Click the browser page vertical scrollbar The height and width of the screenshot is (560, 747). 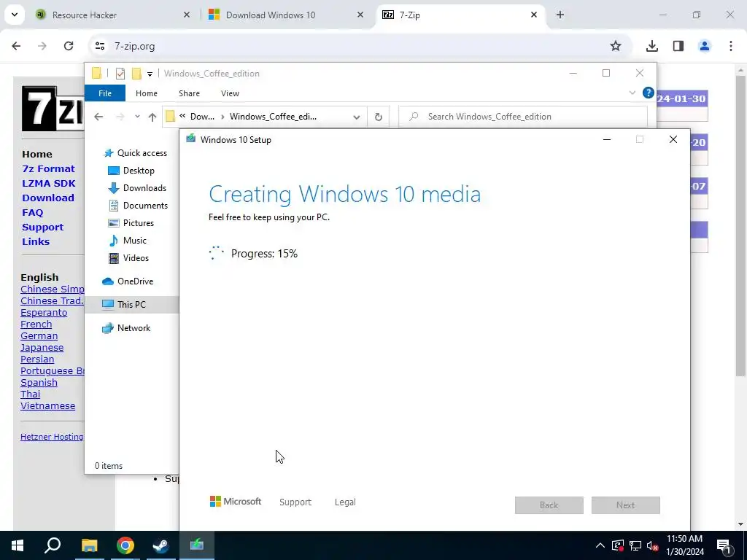coord(740,225)
